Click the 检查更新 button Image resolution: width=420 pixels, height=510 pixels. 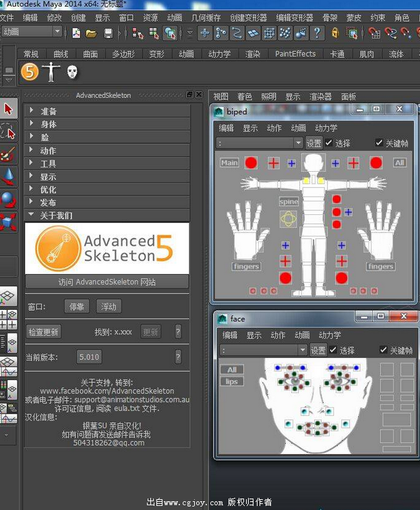(43, 331)
